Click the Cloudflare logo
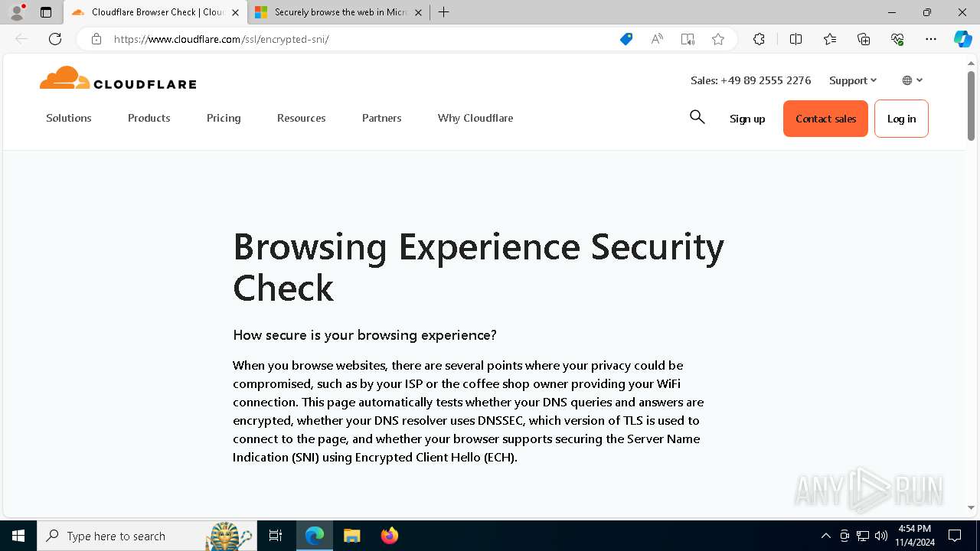980x551 pixels. (x=118, y=79)
